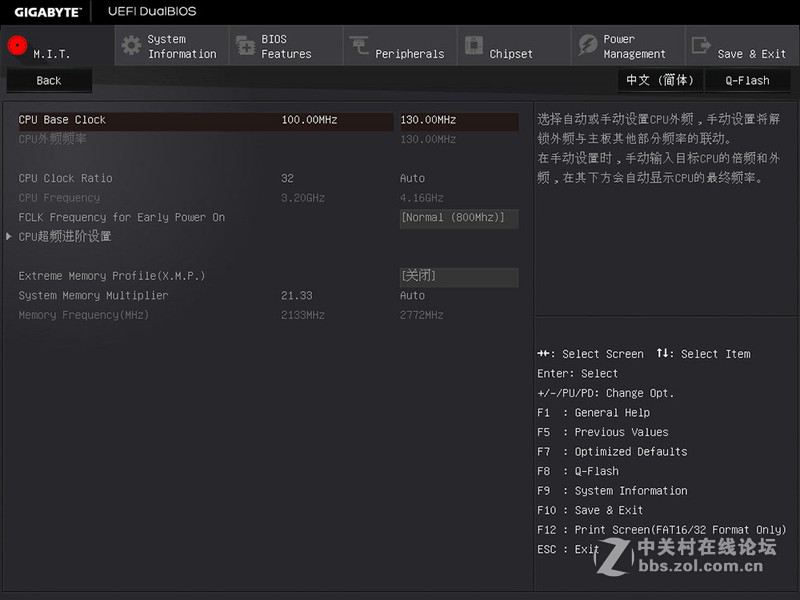This screenshot has height=600, width=800.
Task: Click the Save & Exit door icon
Action: click(x=701, y=46)
